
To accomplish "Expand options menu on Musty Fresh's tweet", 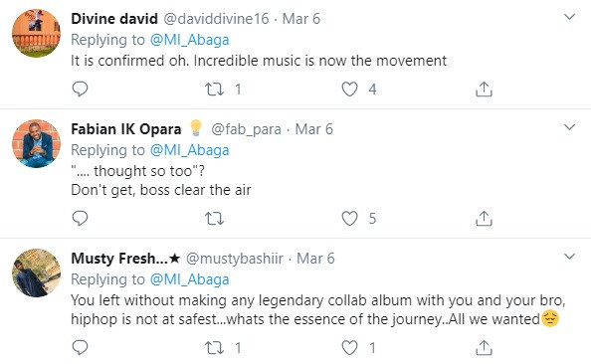I will point(569,257).
